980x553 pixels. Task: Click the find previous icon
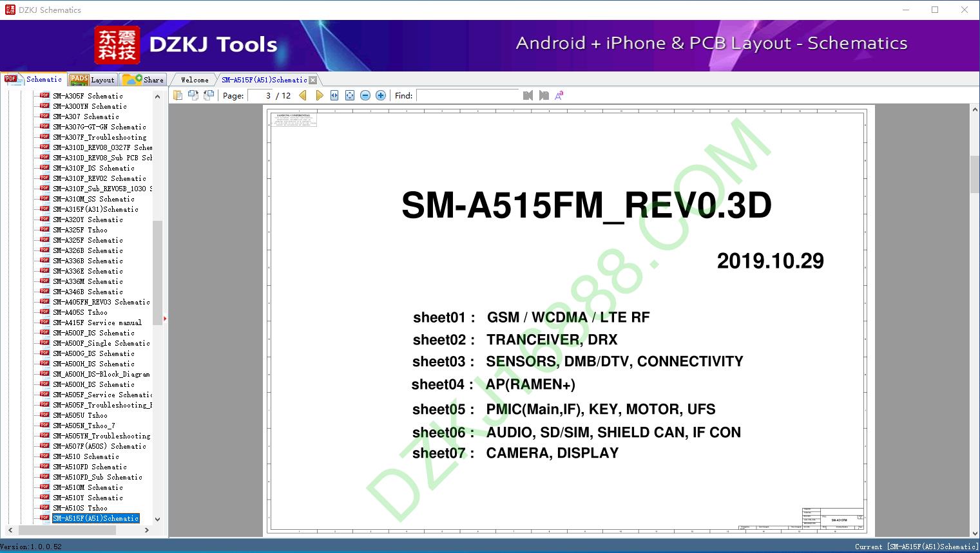tap(528, 95)
